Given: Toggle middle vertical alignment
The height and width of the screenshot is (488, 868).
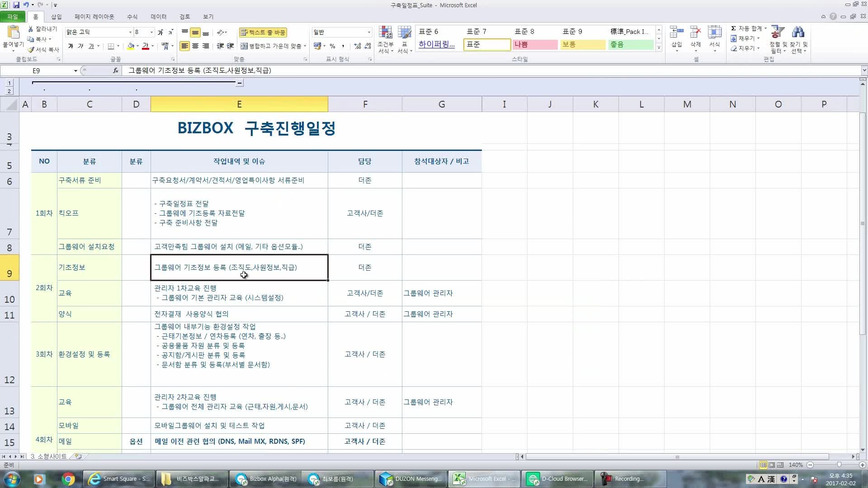Looking at the screenshot, I should click(195, 32).
